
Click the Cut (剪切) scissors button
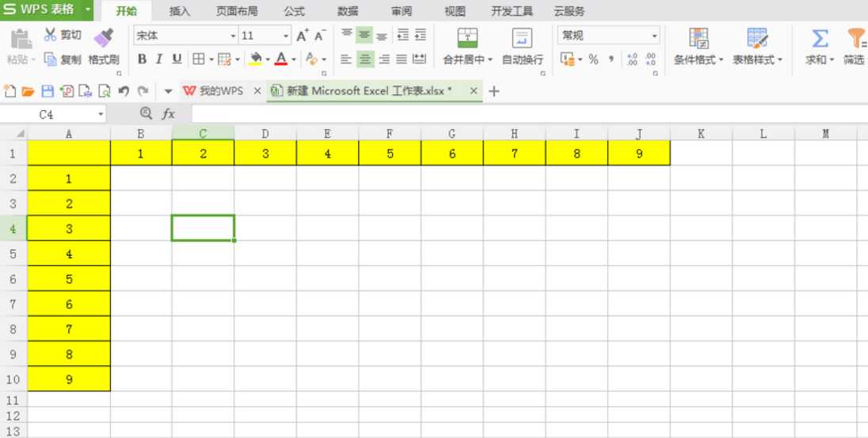tap(62, 36)
